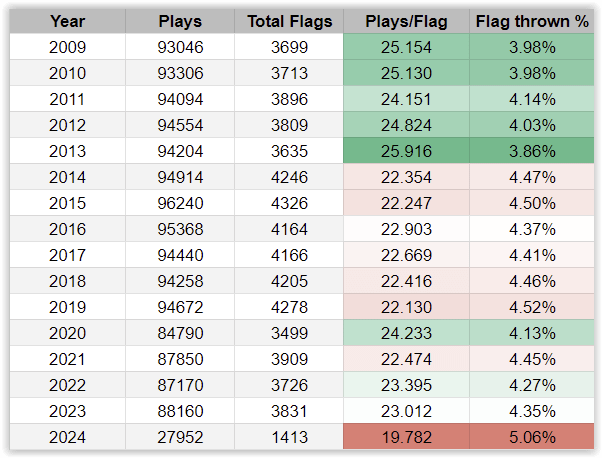Click the year cell 2021
Screen dimensions: 602x458
click(x=68, y=359)
